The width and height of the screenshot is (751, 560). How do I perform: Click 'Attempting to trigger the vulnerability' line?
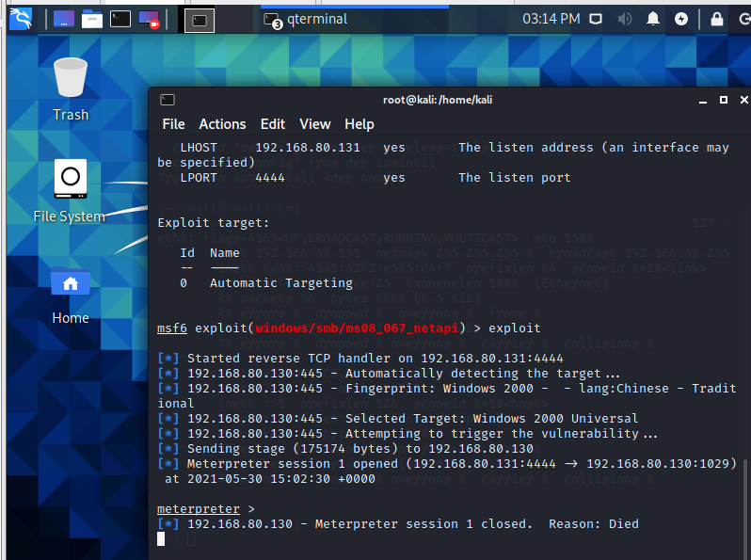coord(407,434)
